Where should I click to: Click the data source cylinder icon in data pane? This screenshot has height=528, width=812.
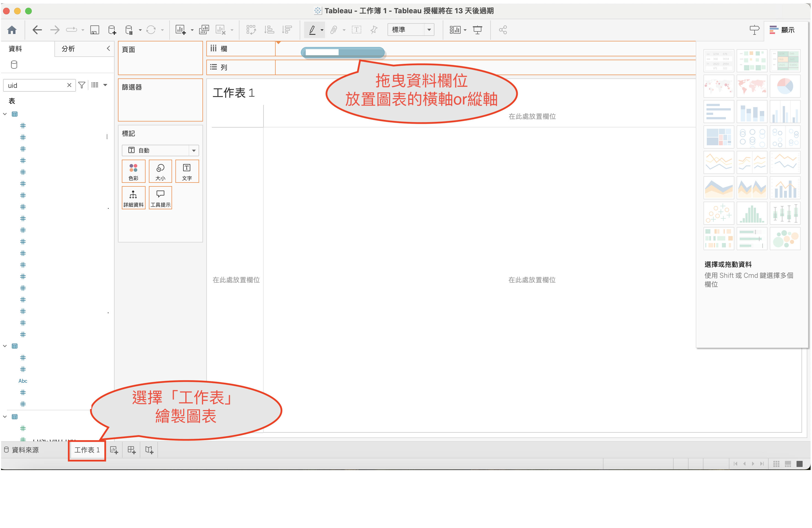pos(14,64)
